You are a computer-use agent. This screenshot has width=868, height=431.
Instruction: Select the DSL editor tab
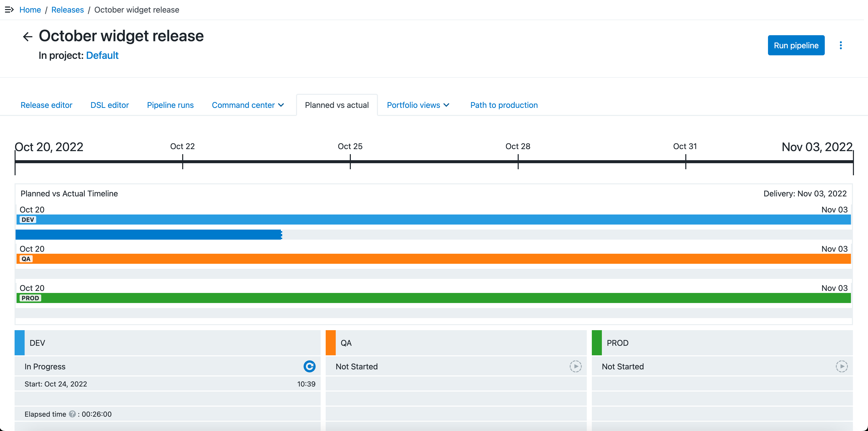(x=110, y=105)
